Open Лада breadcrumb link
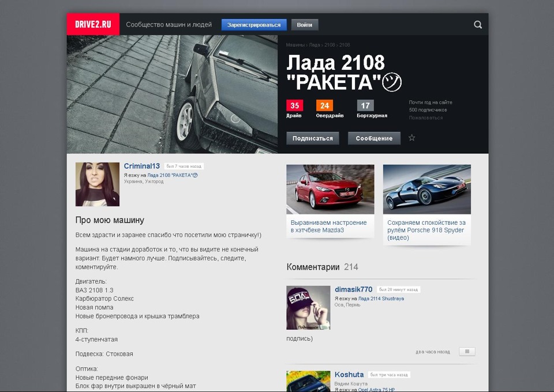 pyautogui.click(x=315, y=45)
